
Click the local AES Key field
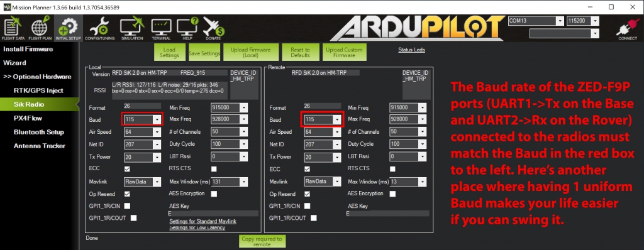click(214, 214)
